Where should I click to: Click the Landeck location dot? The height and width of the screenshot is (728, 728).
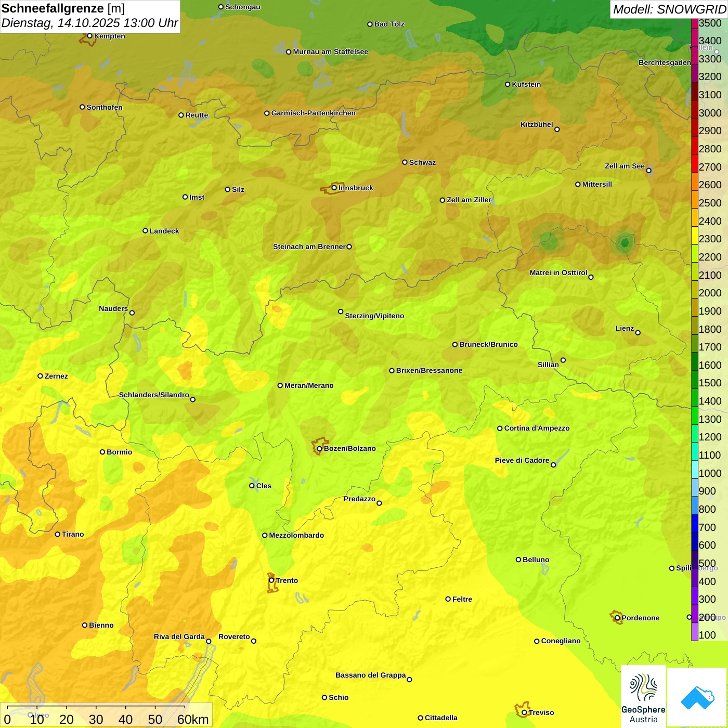(145, 231)
